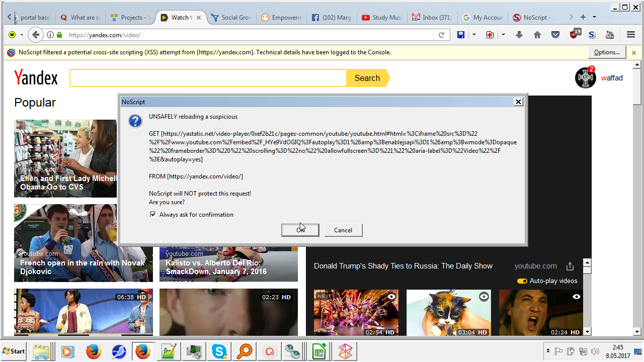Click the share icon next to youtube.com
The image size is (644, 362).
(570, 266)
